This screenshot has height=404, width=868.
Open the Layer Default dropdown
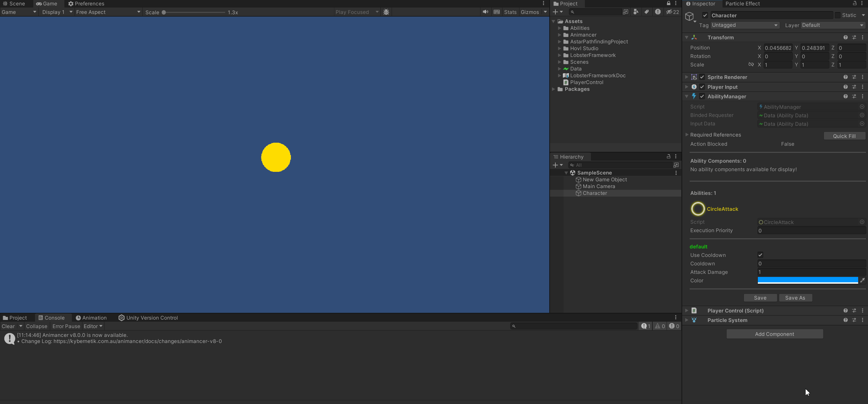(x=833, y=25)
